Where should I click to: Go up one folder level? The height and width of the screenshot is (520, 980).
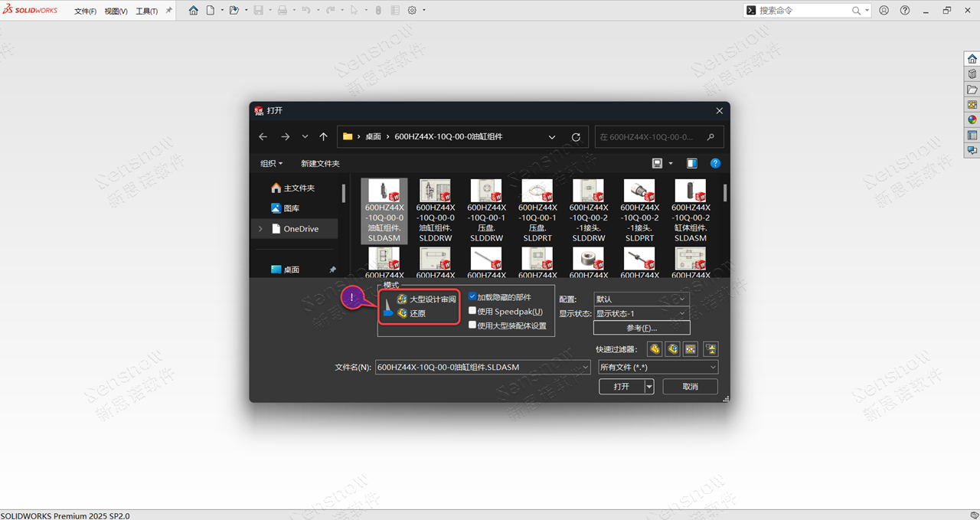(324, 137)
